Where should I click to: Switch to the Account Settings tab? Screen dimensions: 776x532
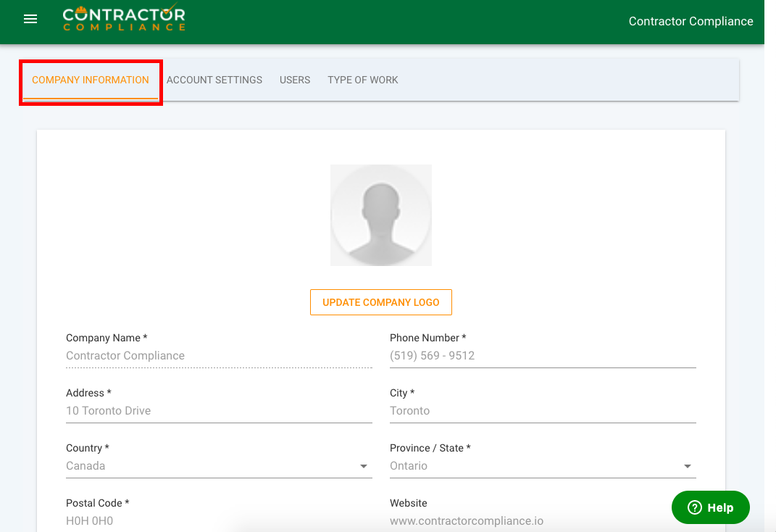coord(214,80)
